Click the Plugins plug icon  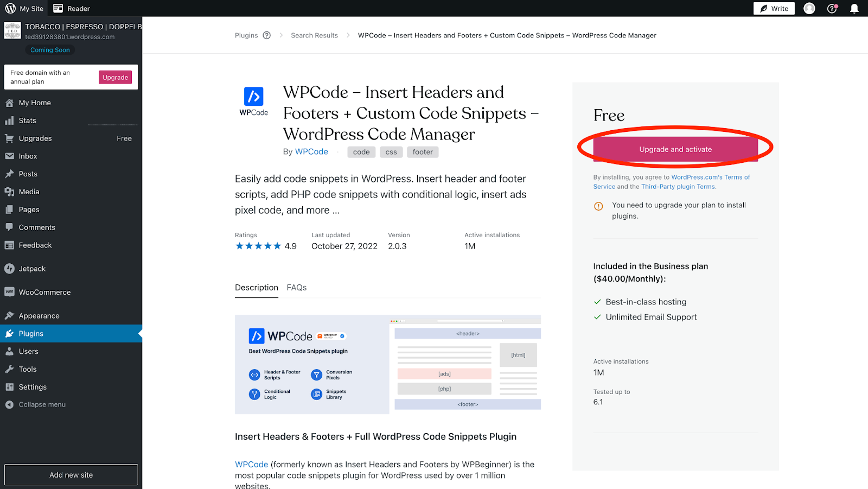(x=9, y=334)
